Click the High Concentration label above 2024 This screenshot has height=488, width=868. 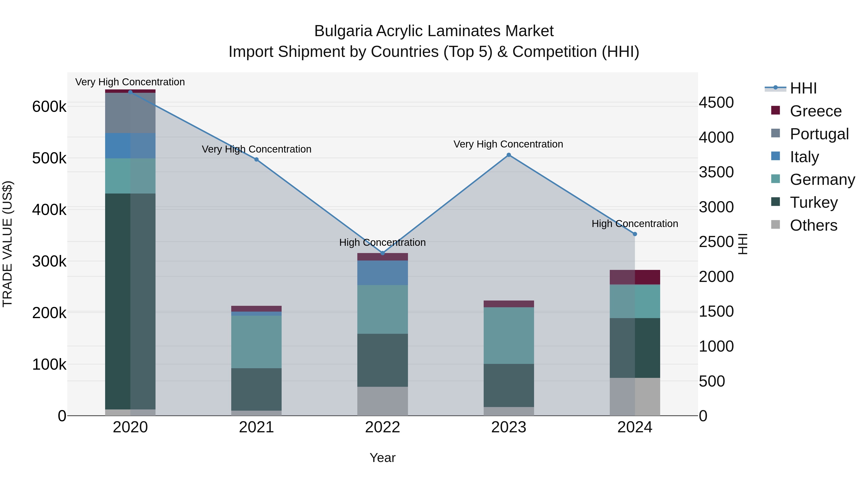(635, 224)
